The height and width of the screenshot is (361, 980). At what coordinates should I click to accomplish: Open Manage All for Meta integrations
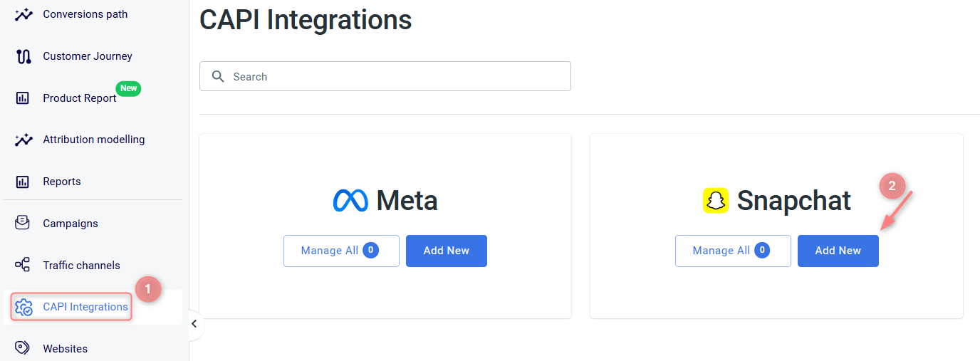tap(340, 251)
